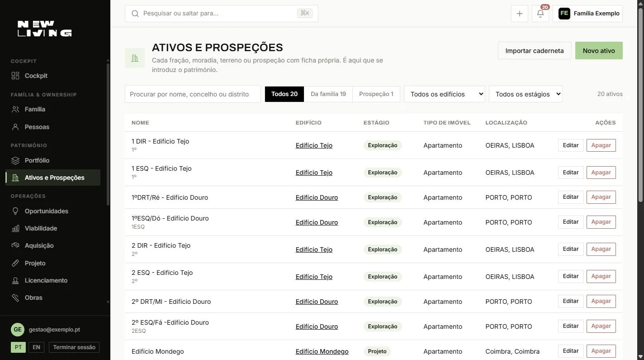The image size is (644, 360).
Task: Click the Importar caderneta button
Action: tap(535, 51)
